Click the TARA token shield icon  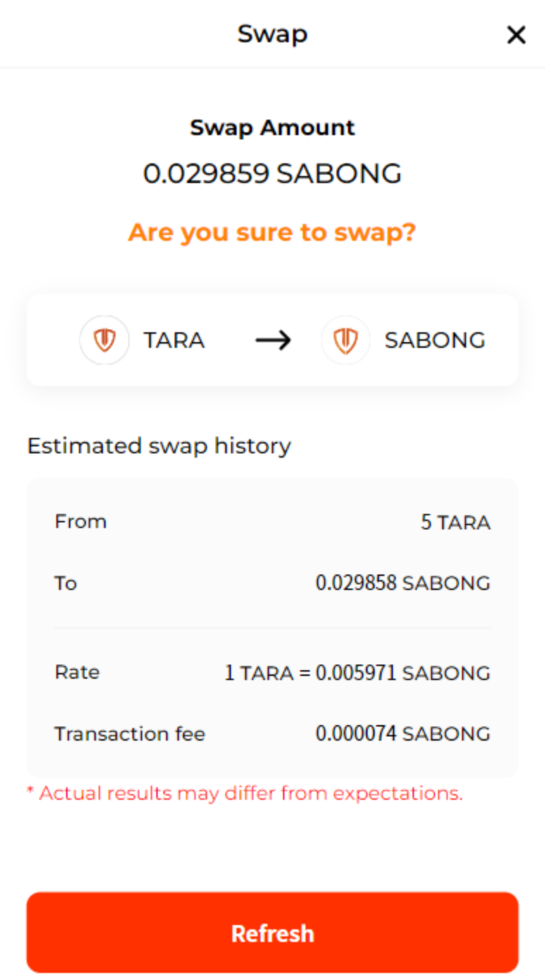pos(104,340)
